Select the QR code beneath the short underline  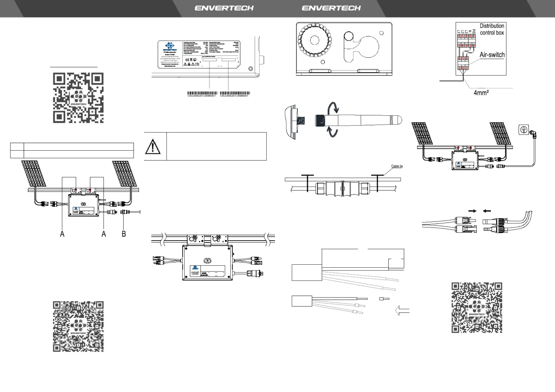click(x=78, y=98)
